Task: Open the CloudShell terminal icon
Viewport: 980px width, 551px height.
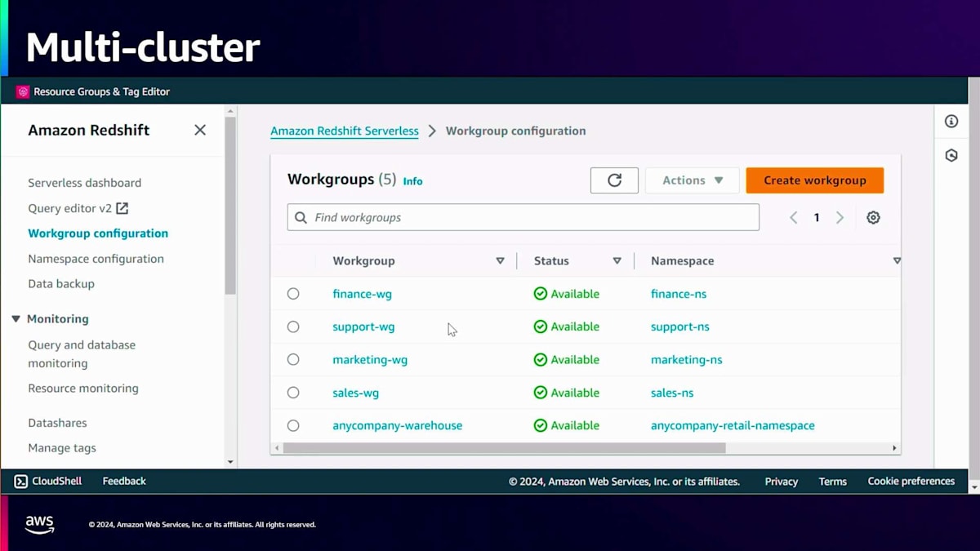Action: click(x=21, y=482)
